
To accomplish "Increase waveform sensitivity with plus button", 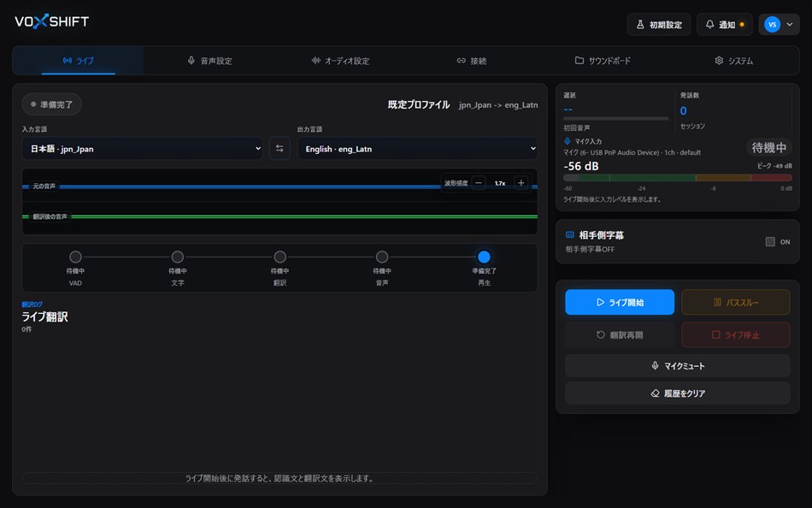I will (521, 183).
